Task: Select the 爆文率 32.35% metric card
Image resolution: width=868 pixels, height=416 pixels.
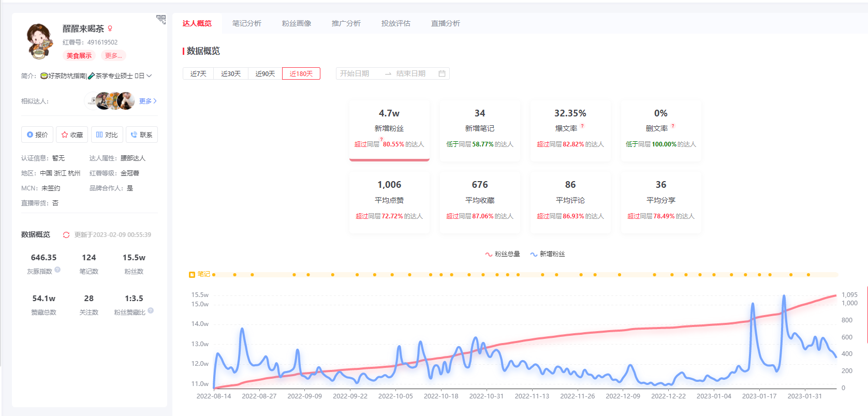Action: tap(570, 130)
